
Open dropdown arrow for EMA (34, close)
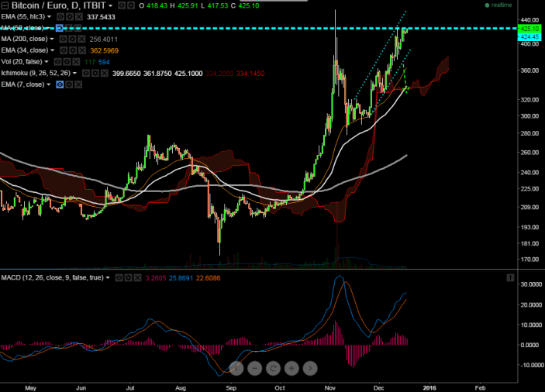click(x=53, y=50)
